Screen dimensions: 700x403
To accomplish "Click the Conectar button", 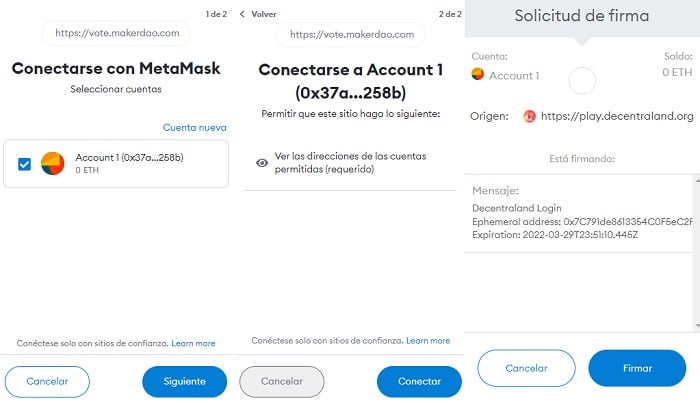I will 419,382.
